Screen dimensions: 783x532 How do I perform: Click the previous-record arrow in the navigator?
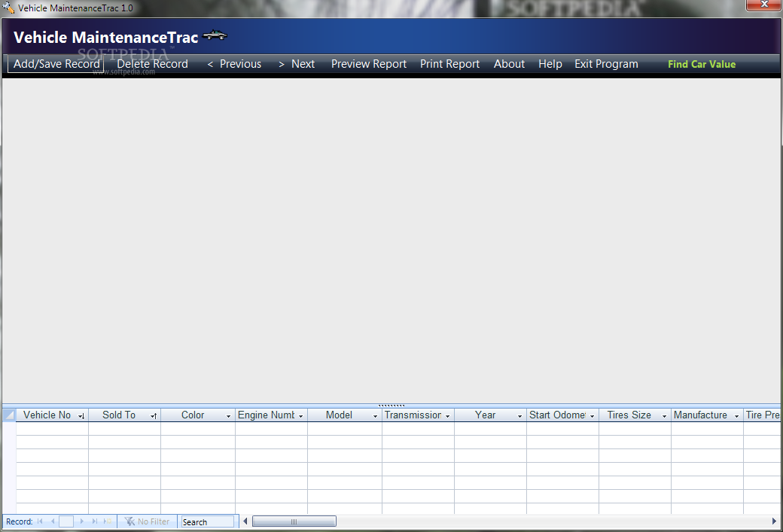coord(53,521)
